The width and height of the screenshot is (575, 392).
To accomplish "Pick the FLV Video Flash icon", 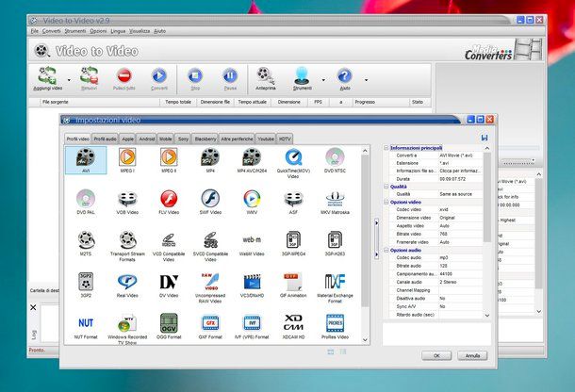I will 169,202.
